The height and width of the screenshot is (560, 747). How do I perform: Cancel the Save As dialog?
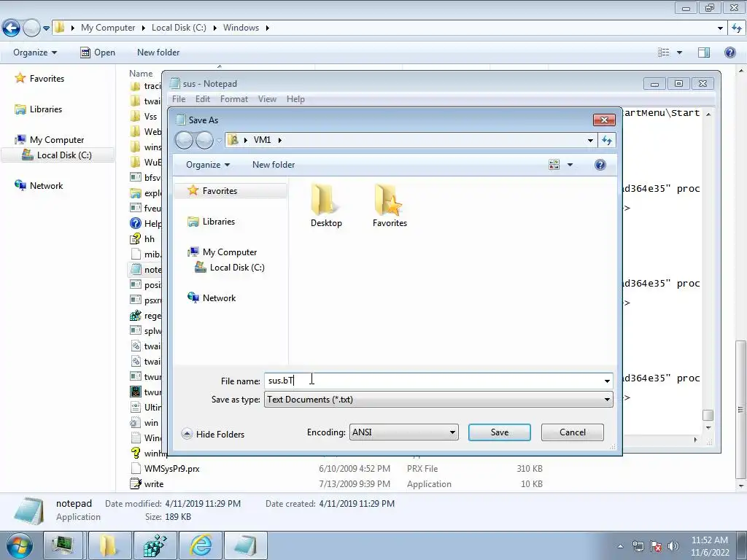point(572,432)
